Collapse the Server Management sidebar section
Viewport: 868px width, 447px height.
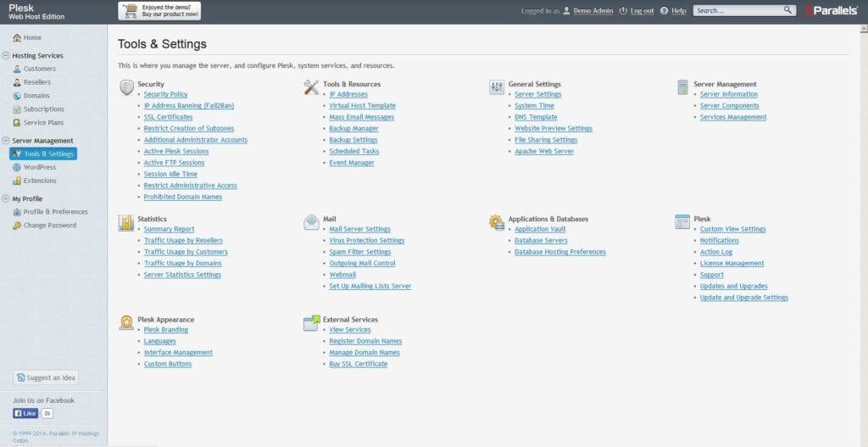6,141
